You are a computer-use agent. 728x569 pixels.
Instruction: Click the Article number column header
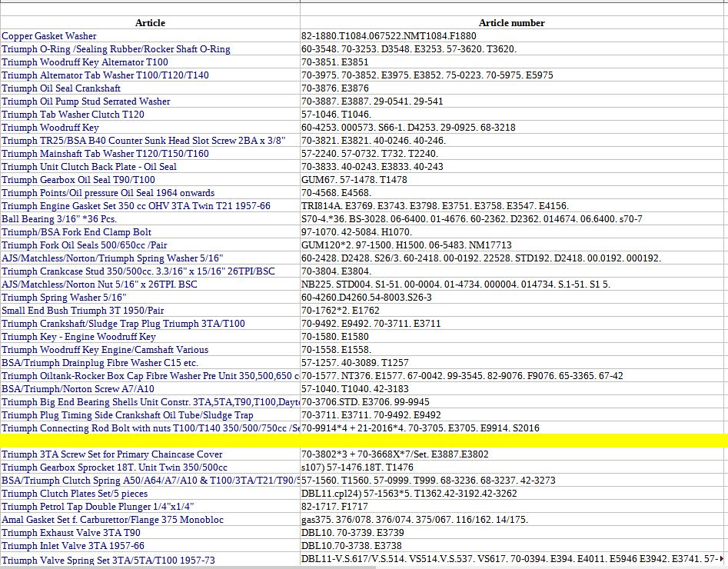click(x=511, y=23)
